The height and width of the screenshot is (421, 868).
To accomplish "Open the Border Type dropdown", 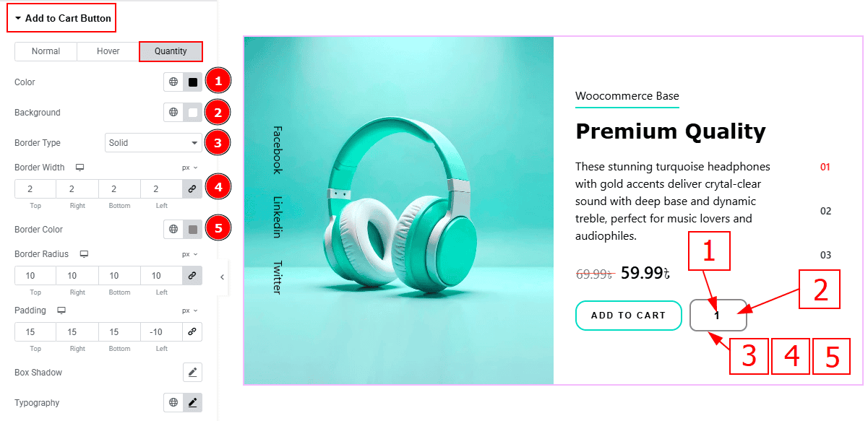I will click(x=153, y=143).
